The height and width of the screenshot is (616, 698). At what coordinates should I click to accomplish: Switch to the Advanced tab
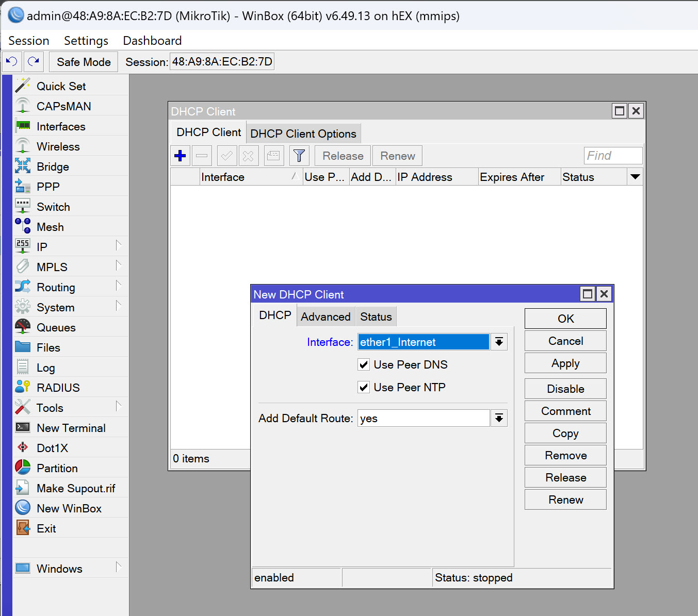click(326, 316)
